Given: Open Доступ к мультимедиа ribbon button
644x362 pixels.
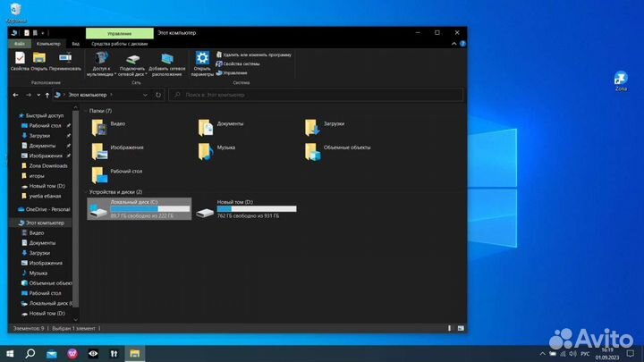Looking at the screenshot, I should point(101,64).
